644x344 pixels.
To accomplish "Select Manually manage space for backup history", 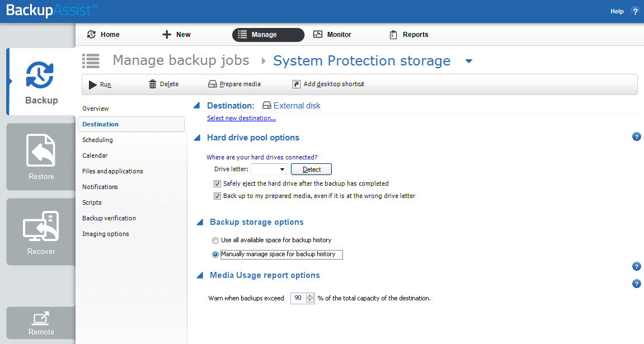I will pos(215,255).
